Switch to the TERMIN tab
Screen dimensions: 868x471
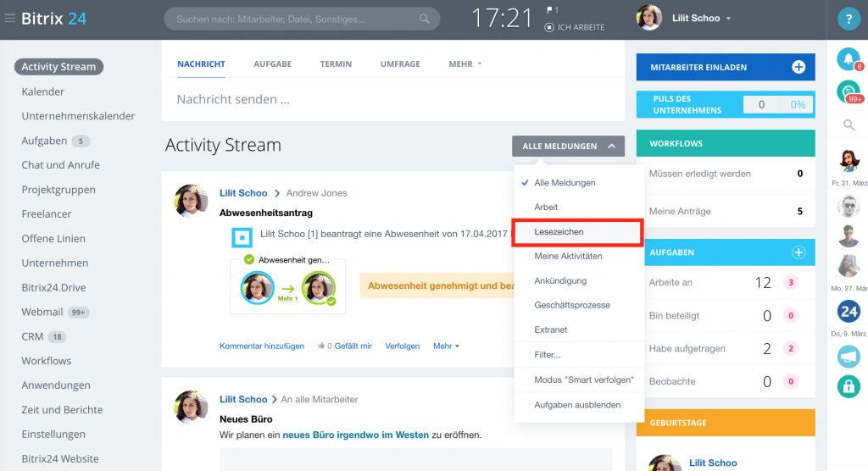point(336,64)
